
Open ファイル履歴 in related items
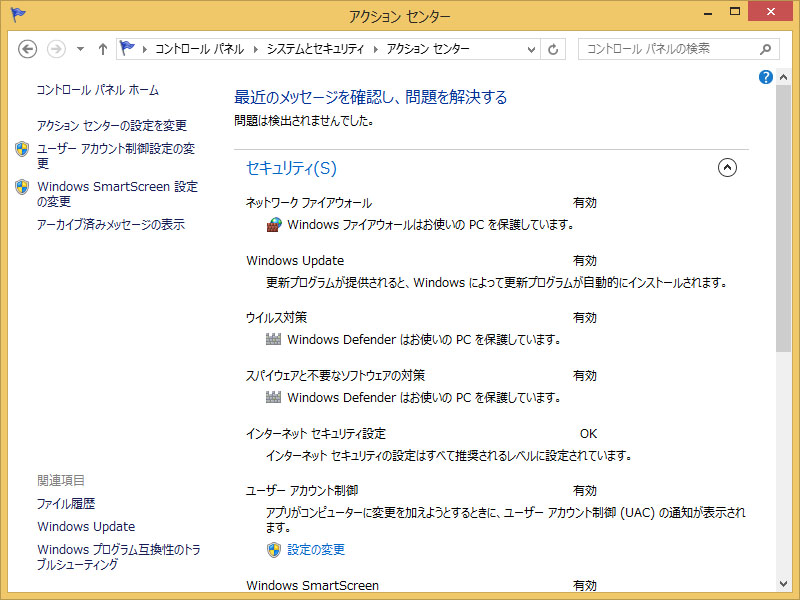66,504
